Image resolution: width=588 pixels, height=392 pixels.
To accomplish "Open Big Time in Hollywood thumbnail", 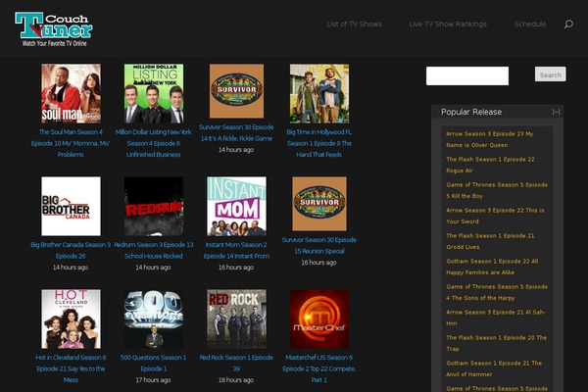I will (319, 93).
